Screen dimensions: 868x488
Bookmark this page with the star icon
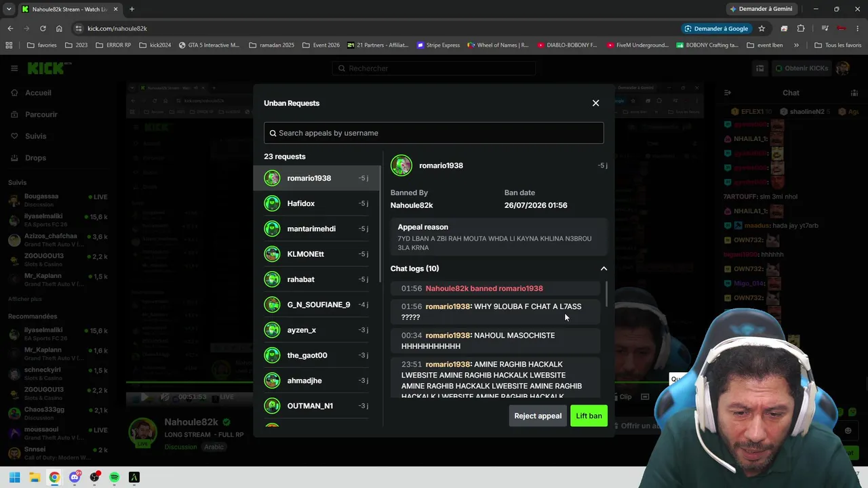(x=762, y=28)
